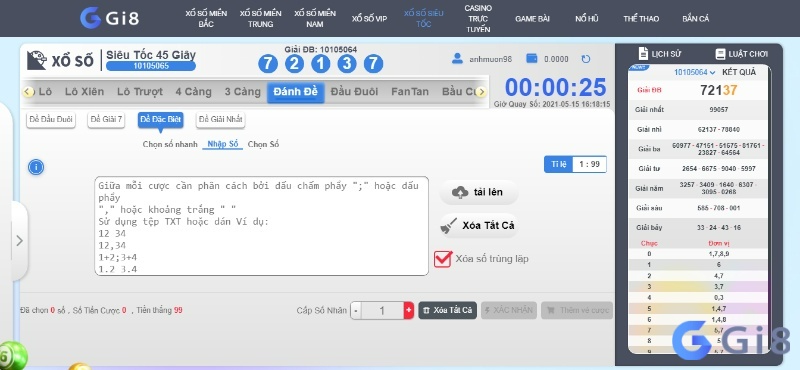Clear entries with broom Xóa Tất Cả
This screenshot has width=800, height=370.
(478, 226)
